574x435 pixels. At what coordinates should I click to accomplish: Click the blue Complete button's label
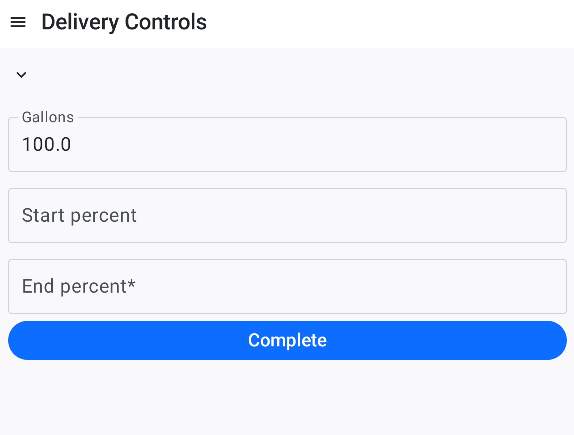287,341
